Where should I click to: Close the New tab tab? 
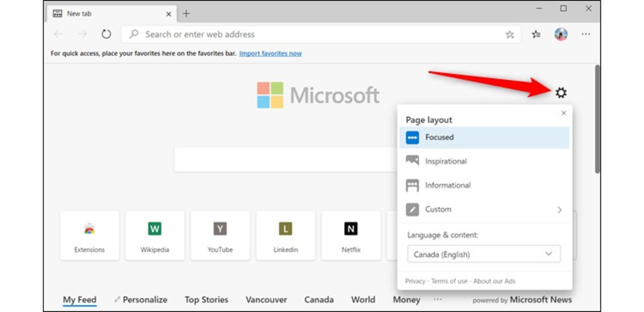[169, 14]
